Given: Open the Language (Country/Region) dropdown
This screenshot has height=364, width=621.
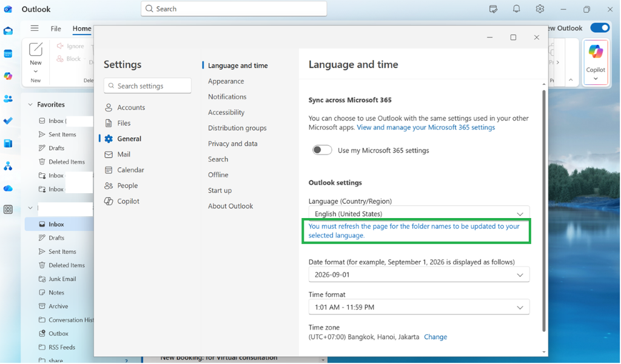Looking at the screenshot, I should 419,213.
